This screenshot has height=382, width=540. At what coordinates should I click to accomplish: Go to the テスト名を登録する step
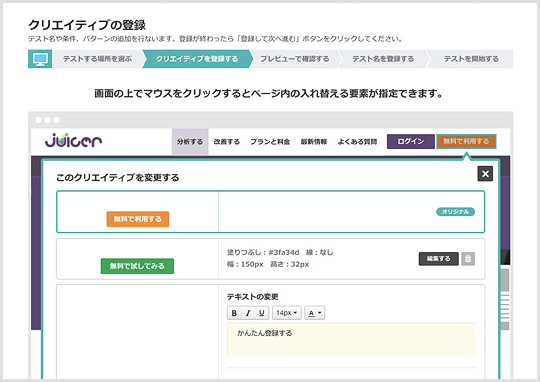pyautogui.click(x=383, y=59)
